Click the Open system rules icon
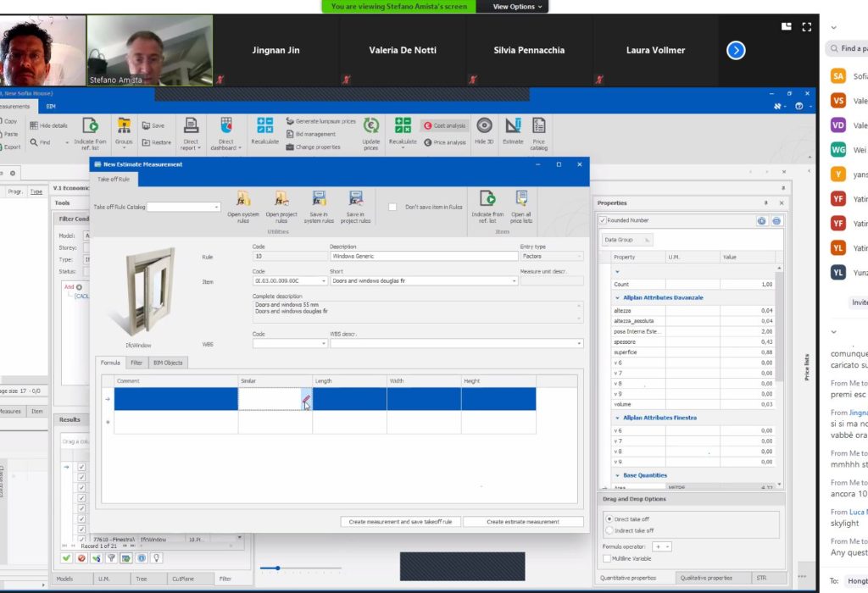868x593 pixels. (243, 200)
